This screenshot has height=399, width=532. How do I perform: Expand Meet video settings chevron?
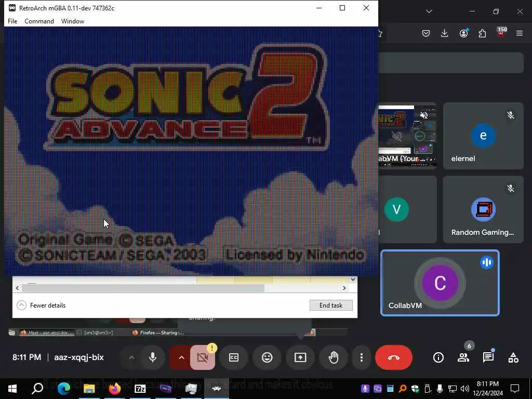pos(181,357)
